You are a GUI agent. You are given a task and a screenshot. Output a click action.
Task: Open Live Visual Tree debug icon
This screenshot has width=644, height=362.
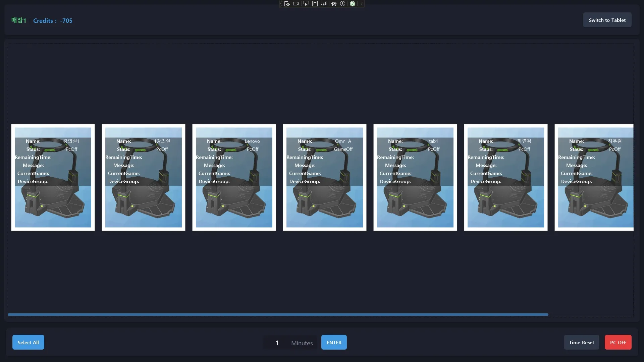[x=287, y=4]
